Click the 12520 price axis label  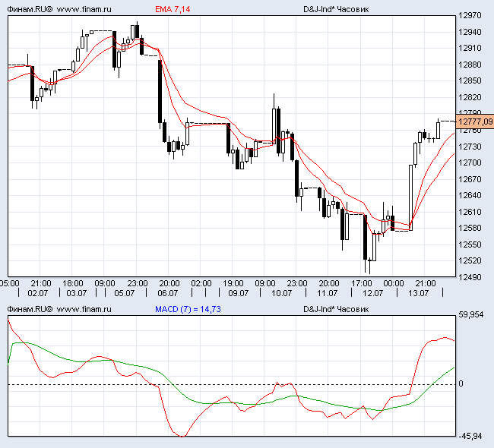[x=470, y=260]
